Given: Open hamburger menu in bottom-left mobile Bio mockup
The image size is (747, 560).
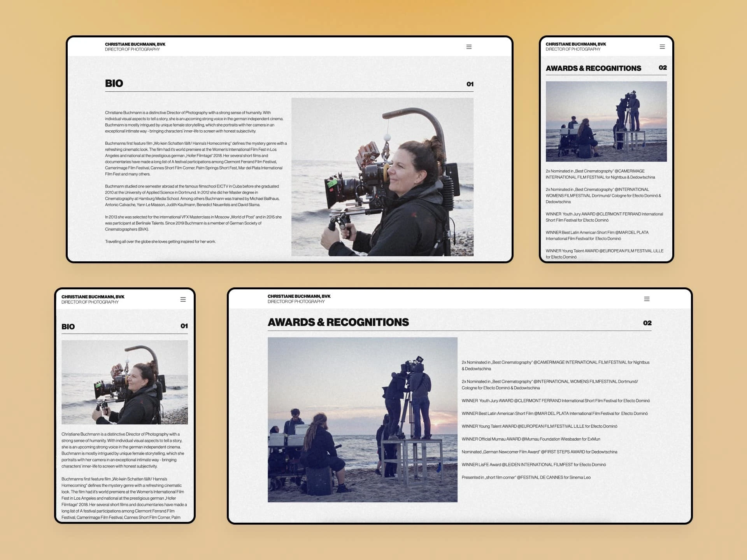Looking at the screenshot, I should point(183,299).
